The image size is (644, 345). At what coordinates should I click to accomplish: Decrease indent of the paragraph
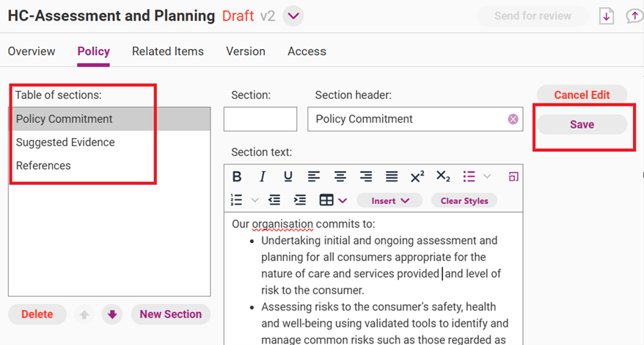point(274,200)
